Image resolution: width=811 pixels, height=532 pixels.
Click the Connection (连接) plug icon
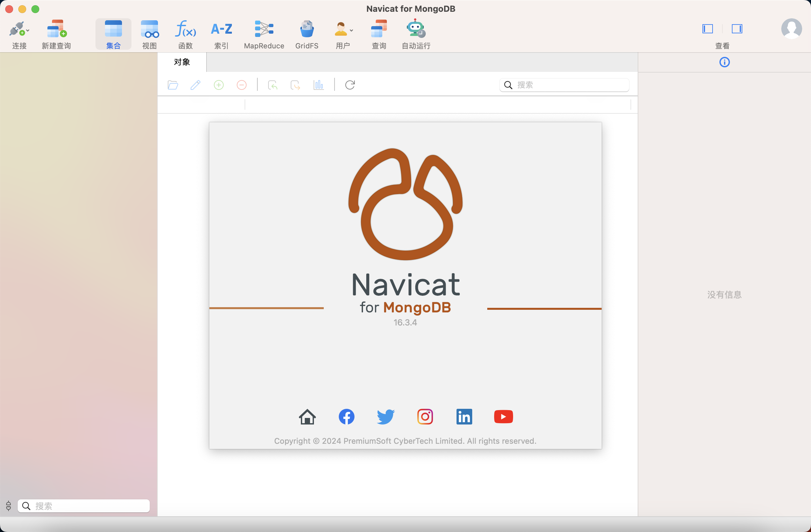click(x=17, y=29)
